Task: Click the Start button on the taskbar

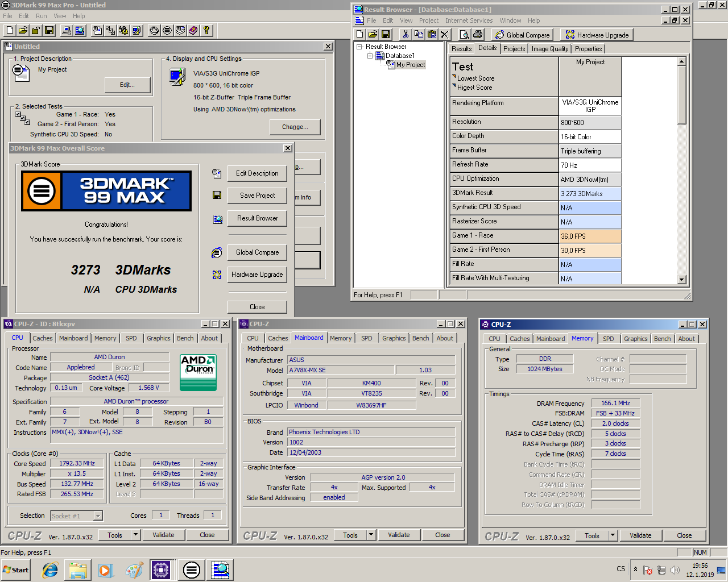Action: (16, 569)
